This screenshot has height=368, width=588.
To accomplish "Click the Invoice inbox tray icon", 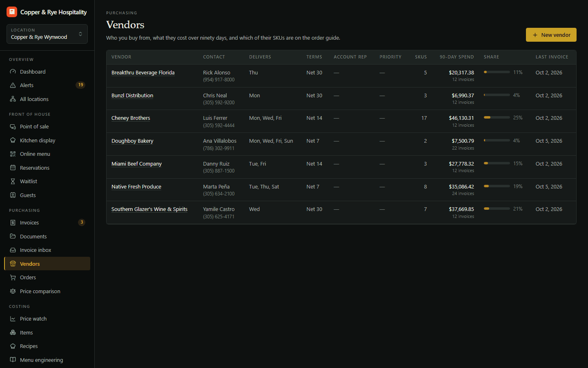I will 13,250.
